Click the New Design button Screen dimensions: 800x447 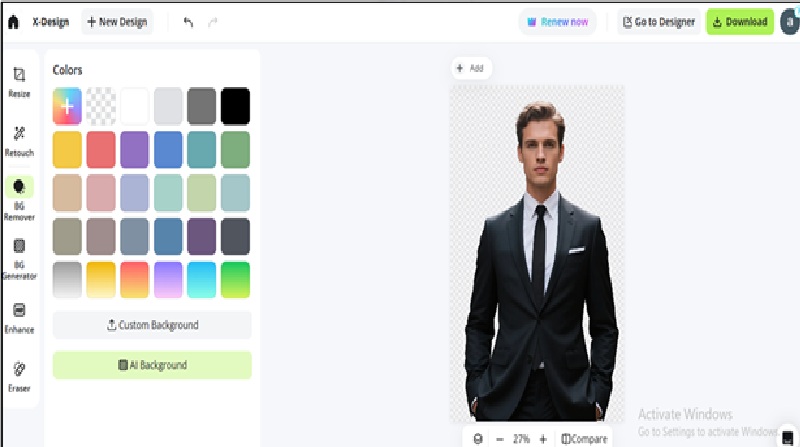point(117,22)
